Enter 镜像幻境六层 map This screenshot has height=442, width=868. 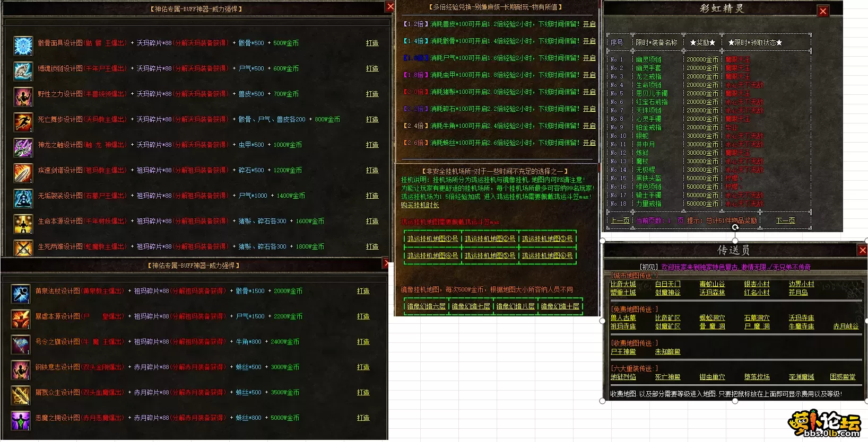tap(426, 306)
